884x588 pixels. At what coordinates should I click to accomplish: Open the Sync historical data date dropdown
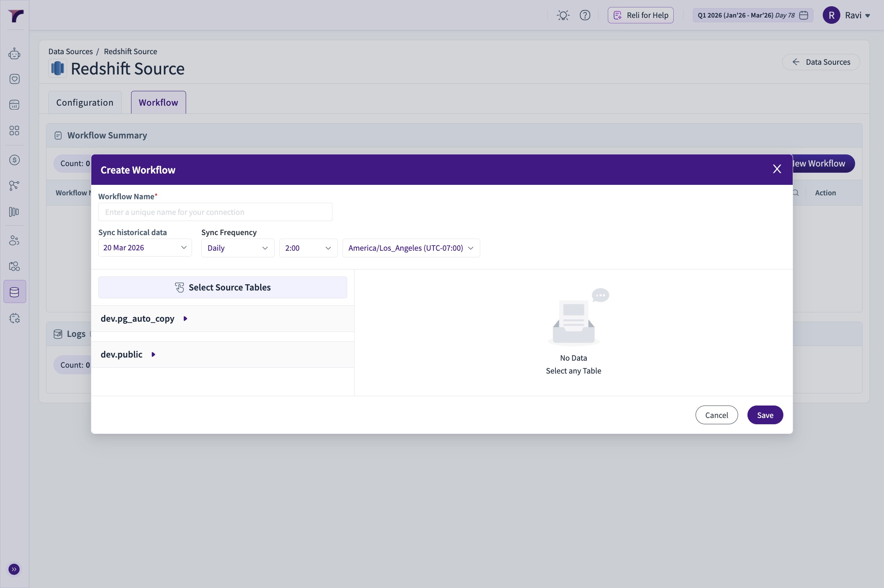pos(145,248)
